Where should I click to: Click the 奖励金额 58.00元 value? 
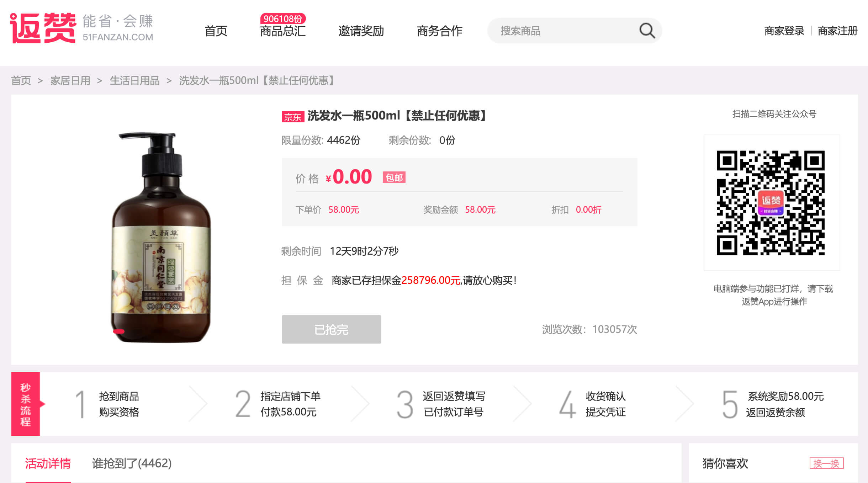[x=480, y=210]
